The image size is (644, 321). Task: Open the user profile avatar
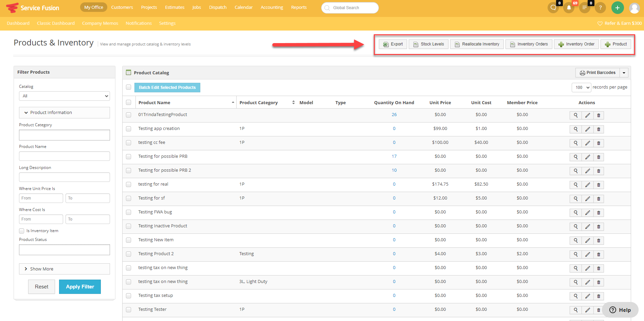[634, 8]
